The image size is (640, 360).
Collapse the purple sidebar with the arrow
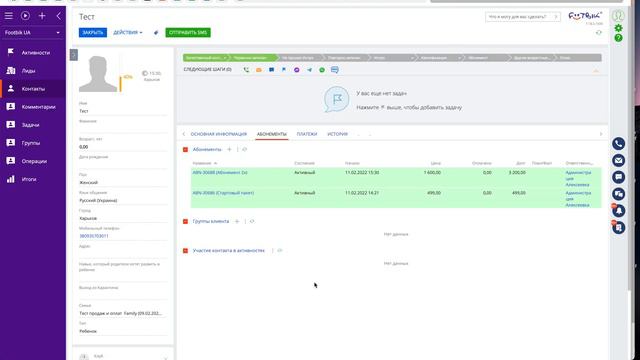click(x=58, y=16)
